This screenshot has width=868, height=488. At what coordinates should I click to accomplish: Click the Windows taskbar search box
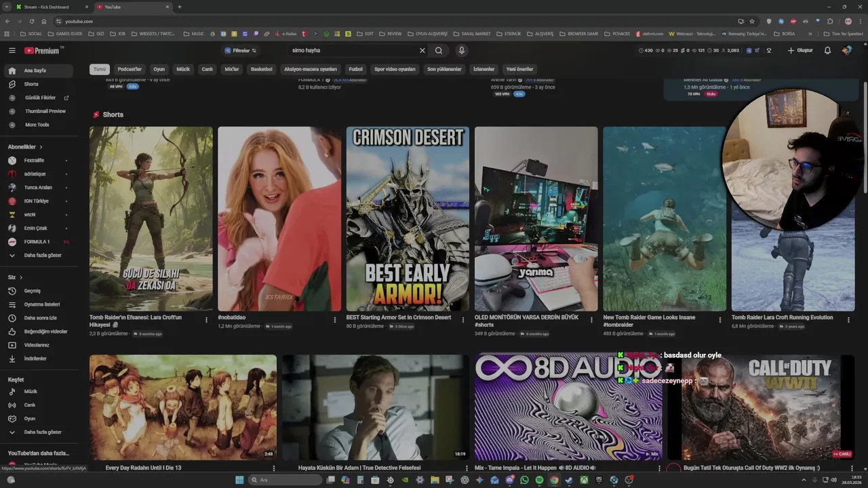(285, 480)
